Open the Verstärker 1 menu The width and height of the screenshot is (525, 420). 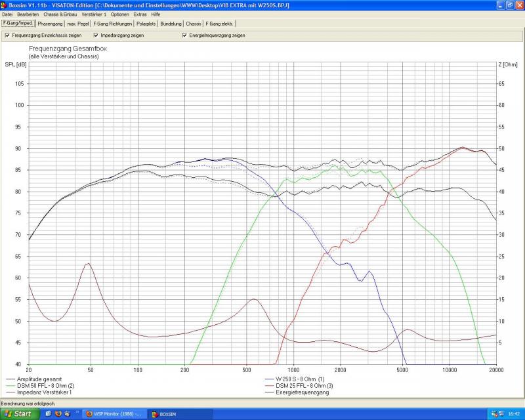[x=94, y=14]
